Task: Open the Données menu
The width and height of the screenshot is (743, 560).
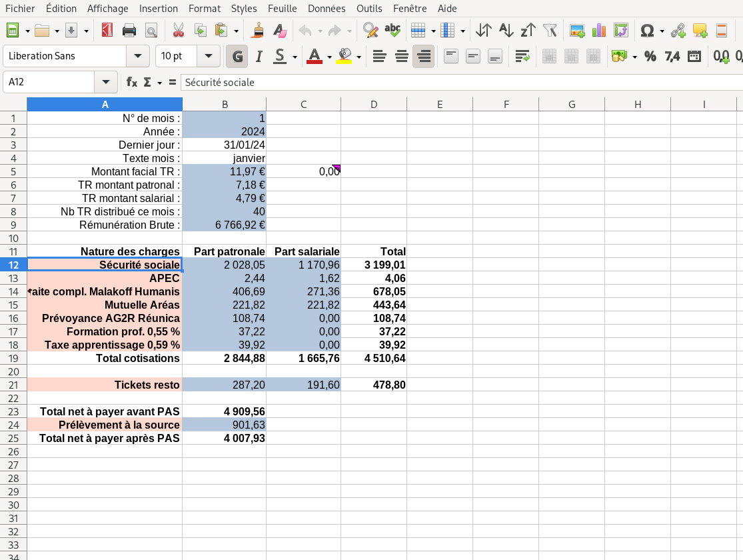Action: point(327,9)
